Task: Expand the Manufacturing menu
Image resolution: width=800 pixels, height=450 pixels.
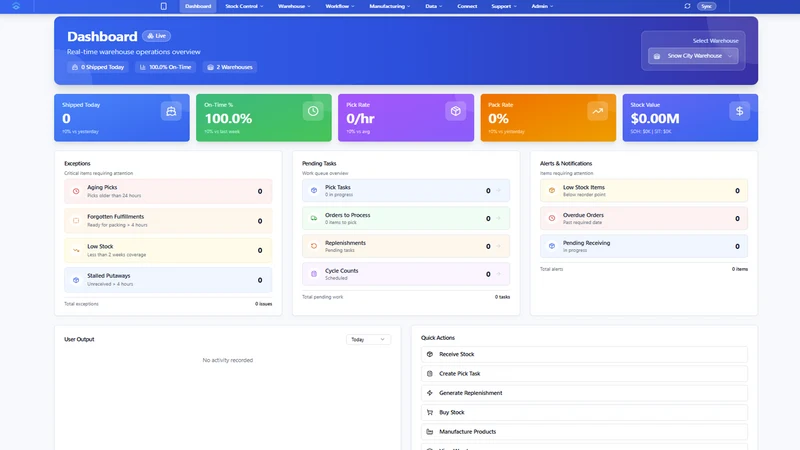Action: tap(389, 6)
